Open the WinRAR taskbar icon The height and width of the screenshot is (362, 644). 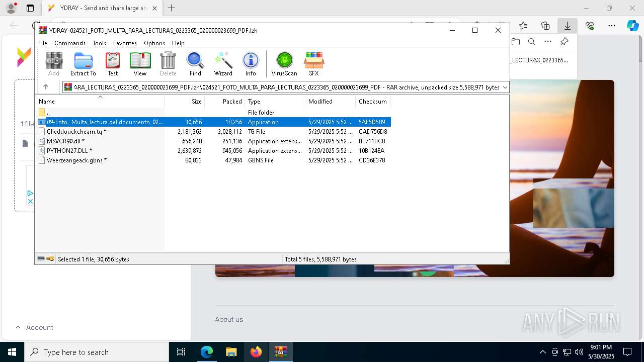(x=281, y=352)
